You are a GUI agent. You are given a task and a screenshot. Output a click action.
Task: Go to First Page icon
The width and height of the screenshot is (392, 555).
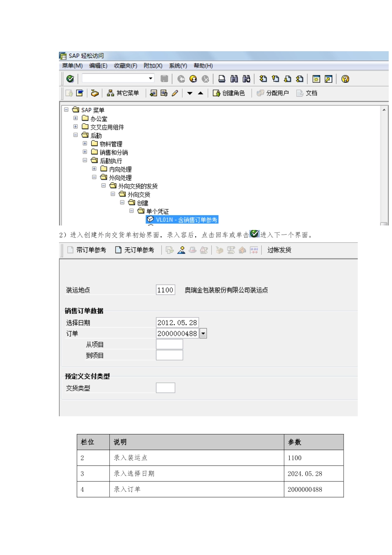coord(263,78)
